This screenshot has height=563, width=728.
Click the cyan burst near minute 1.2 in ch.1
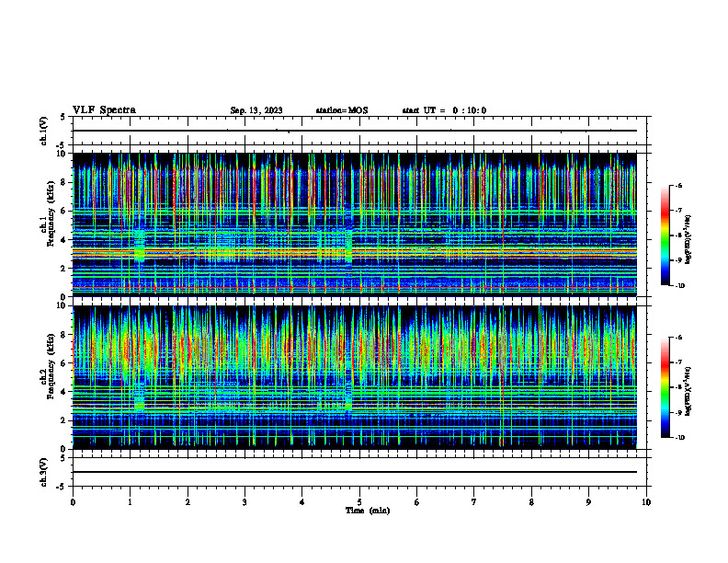[x=140, y=246]
